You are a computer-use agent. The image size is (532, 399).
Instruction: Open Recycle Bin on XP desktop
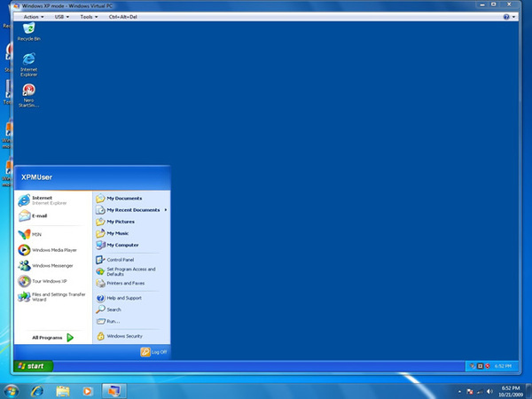[29, 32]
